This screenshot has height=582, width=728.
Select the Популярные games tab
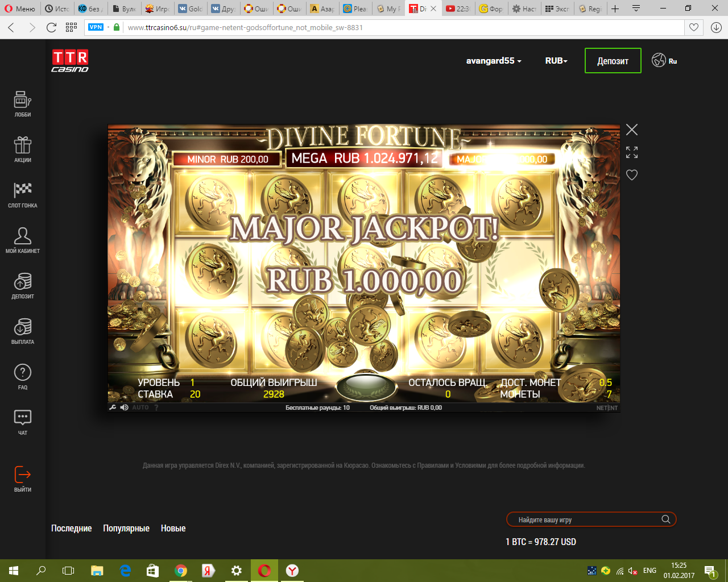coord(126,528)
